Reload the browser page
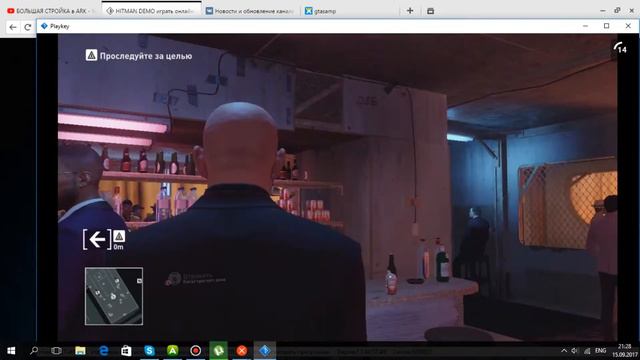640x360 pixels. [28, 27]
